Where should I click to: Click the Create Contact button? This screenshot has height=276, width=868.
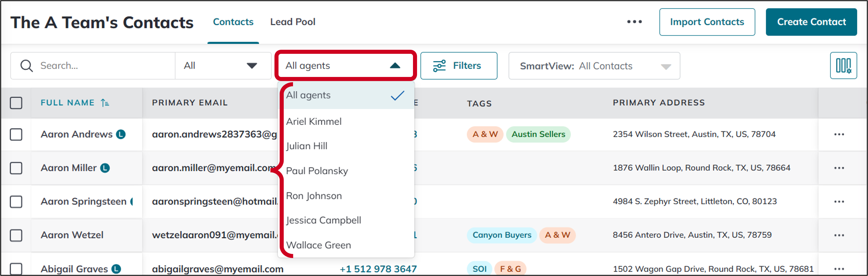click(811, 22)
